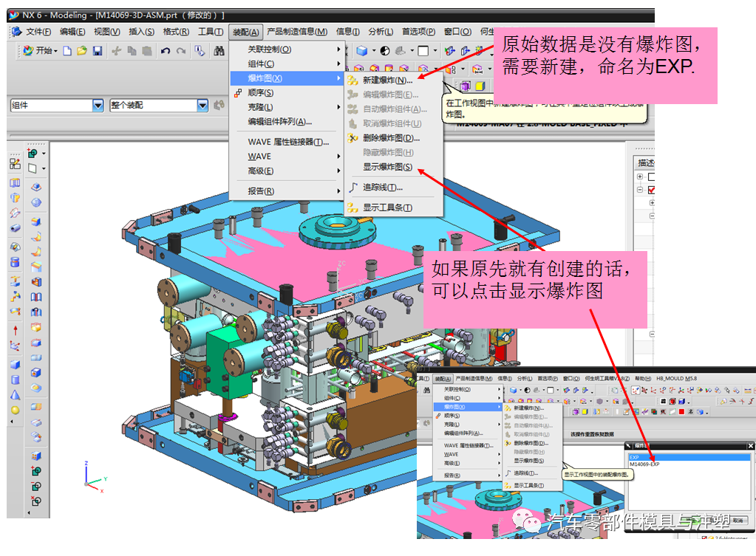The height and width of the screenshot is (556, 756).
Task: Click the Subtract boolean icon with minus
Action: coord(36,486)
